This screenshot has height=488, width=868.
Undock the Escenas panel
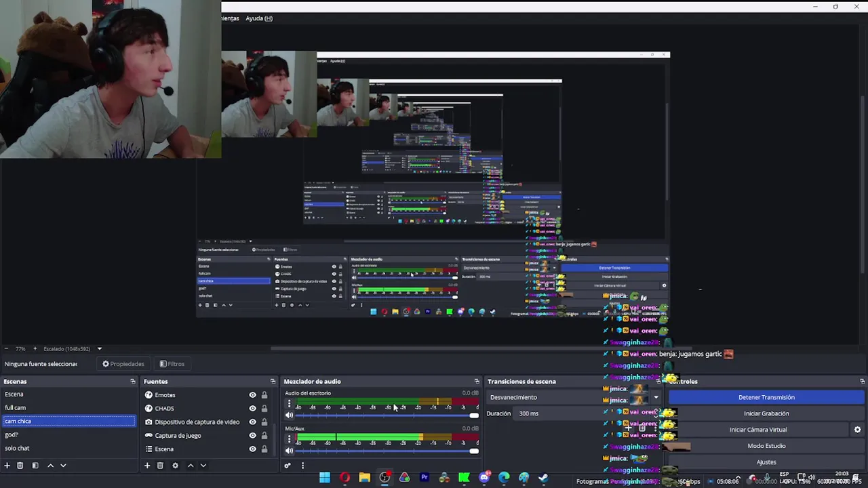click(x=133, y=382)
